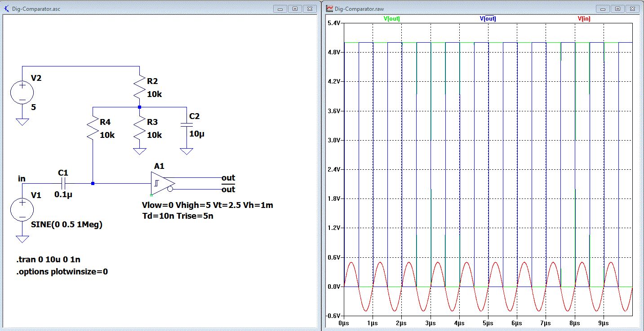This screenshot has width=644, height=331.
Task: Click the blue V(out) trace label
Action: 488,19
